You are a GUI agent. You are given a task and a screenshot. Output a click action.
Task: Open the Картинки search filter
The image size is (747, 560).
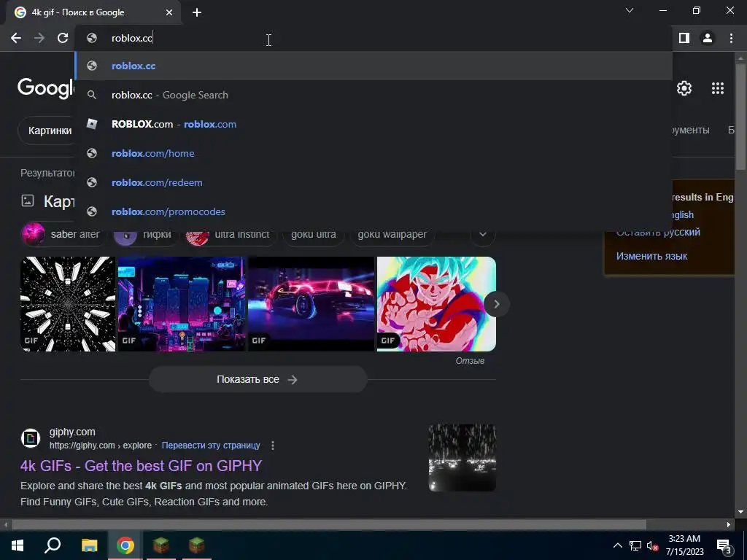(47, 131)
